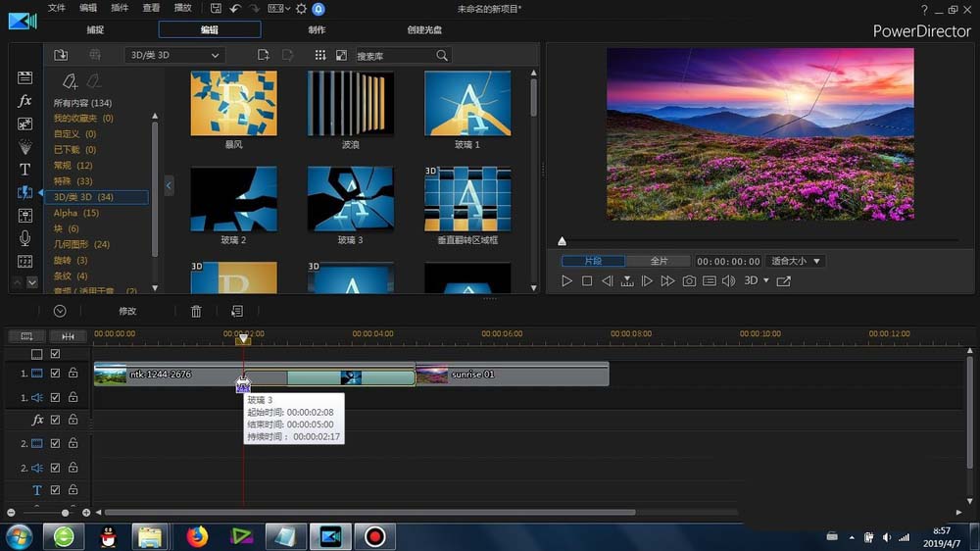Click the 修改 button

click(x=127, y=311)
